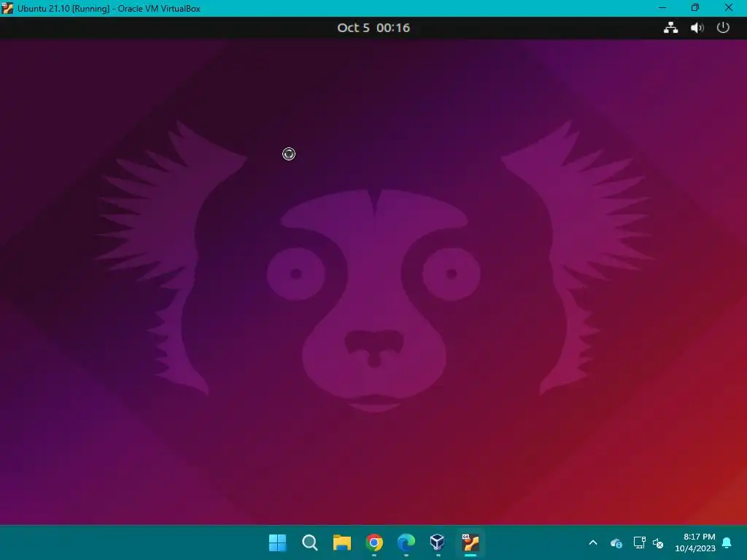This screenshot has width=747, height=560.
Task: Open the Ubuntu volume speaker icon
Action: point(697,28)
